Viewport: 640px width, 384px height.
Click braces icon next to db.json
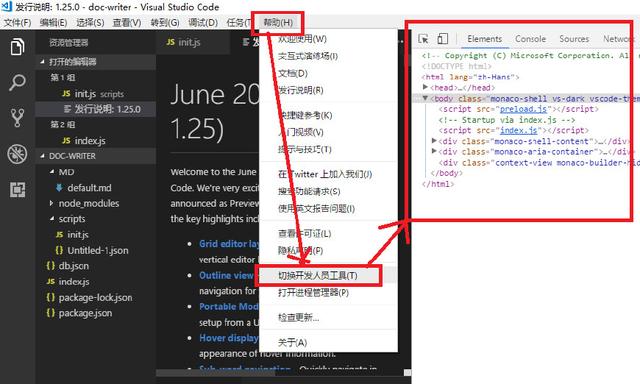[x=51, y=266]
